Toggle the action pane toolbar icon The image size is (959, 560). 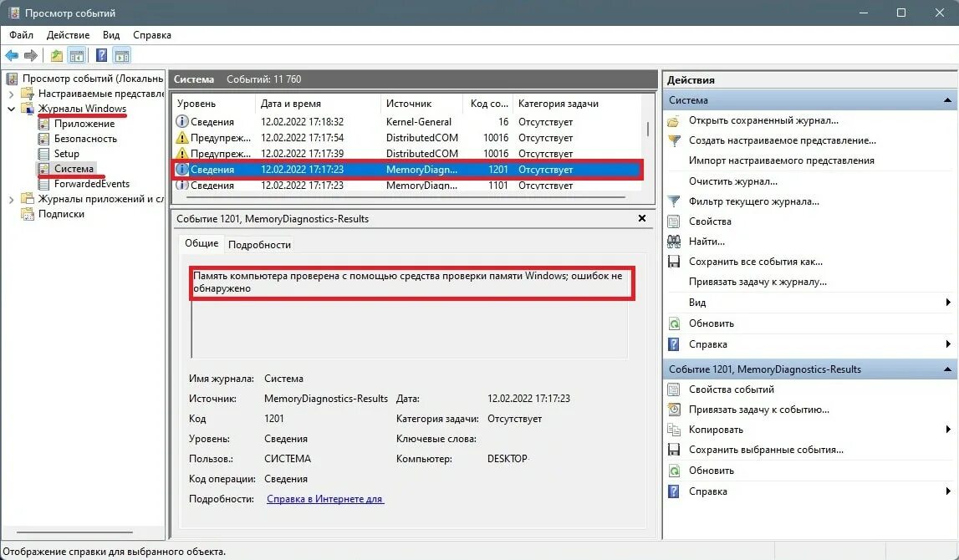click(122, 56)
